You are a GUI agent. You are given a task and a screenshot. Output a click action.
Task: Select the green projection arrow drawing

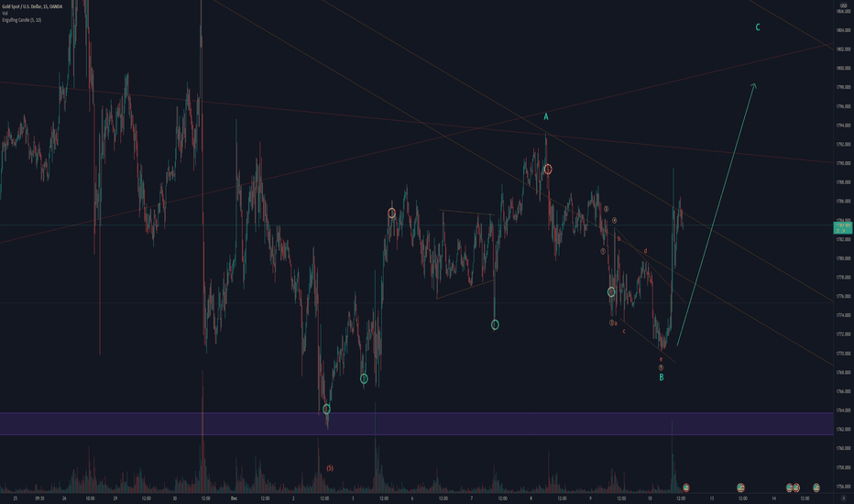coord(717,214)
